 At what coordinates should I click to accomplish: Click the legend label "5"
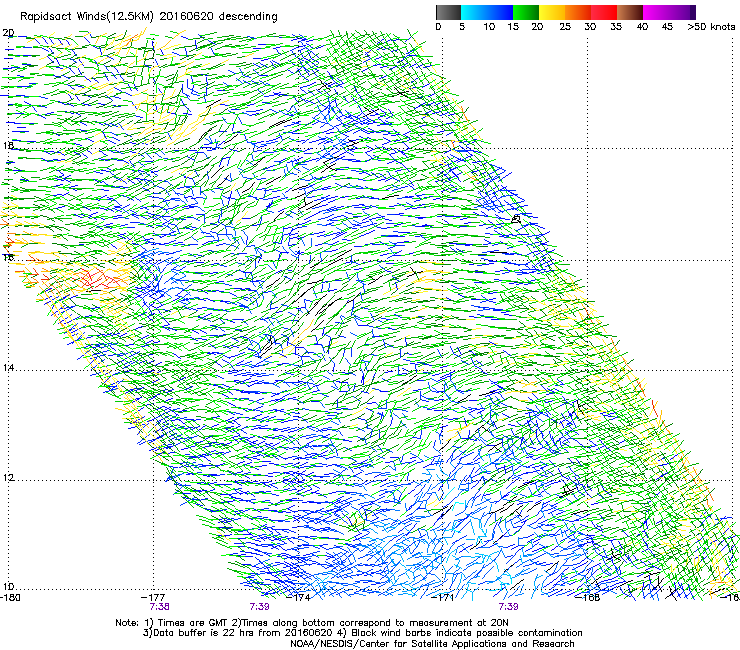pos(462,27)
